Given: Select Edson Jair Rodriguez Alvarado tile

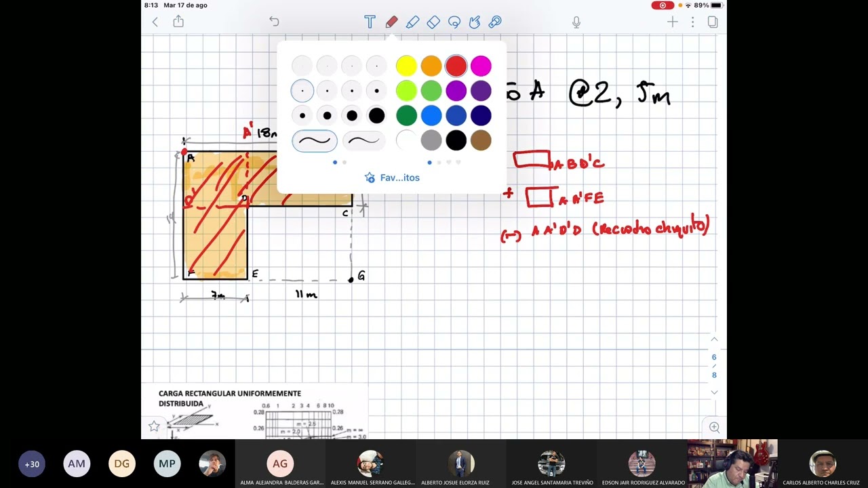Looking at the screenshot, I should (x=642, y=464).
